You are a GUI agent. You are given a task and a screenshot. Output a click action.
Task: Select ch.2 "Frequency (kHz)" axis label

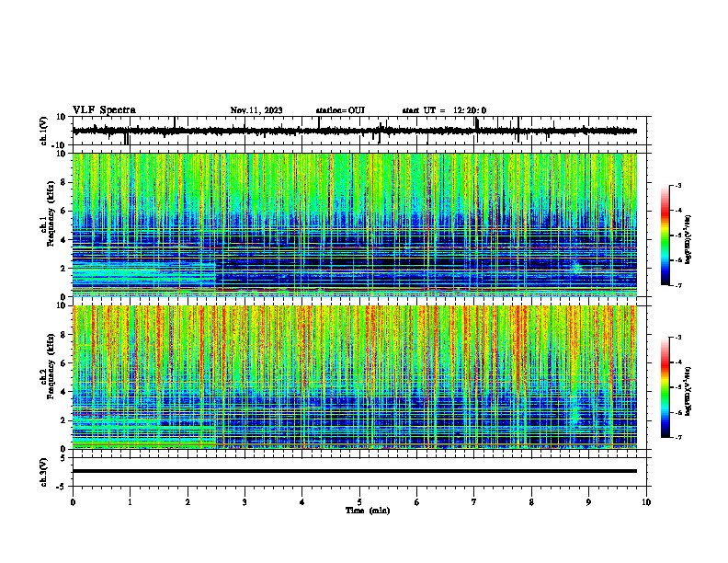pos(51,366)
